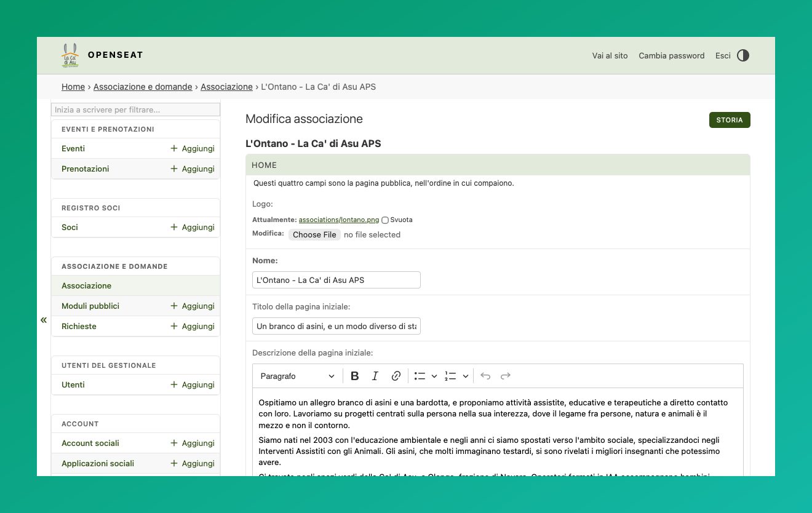Add a new Eventi entry
This screenshot has height=513, width=812.
[x=193, y=148]
